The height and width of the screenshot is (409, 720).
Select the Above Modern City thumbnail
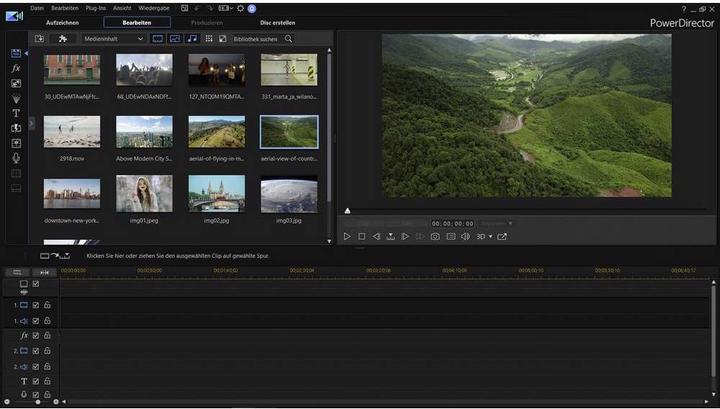coord(144,132)
